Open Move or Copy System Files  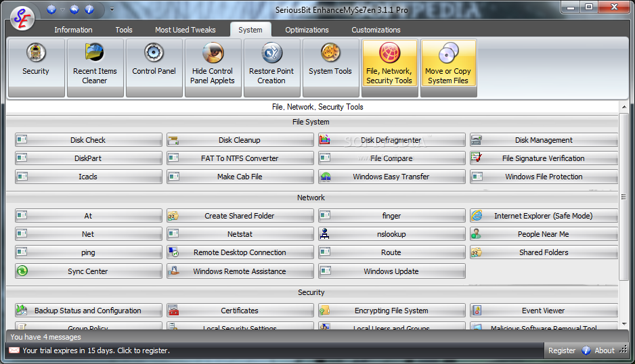(448, 68)
